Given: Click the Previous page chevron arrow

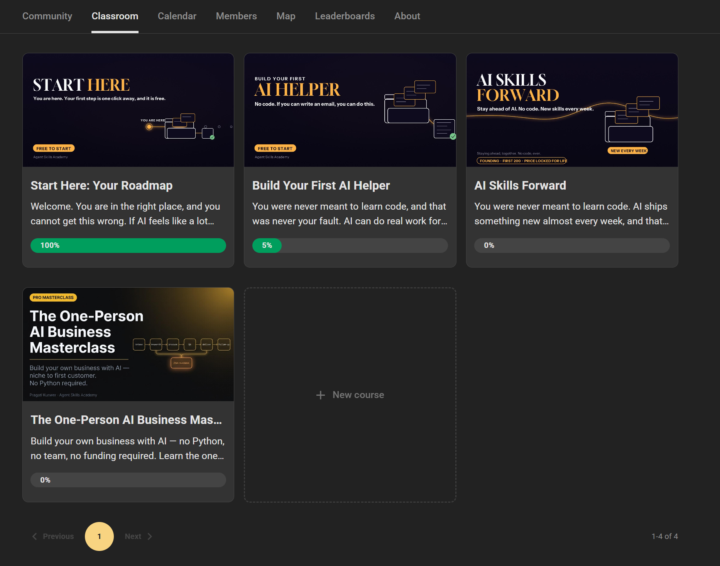Looking at the screenshot, I should click(34, 536).
